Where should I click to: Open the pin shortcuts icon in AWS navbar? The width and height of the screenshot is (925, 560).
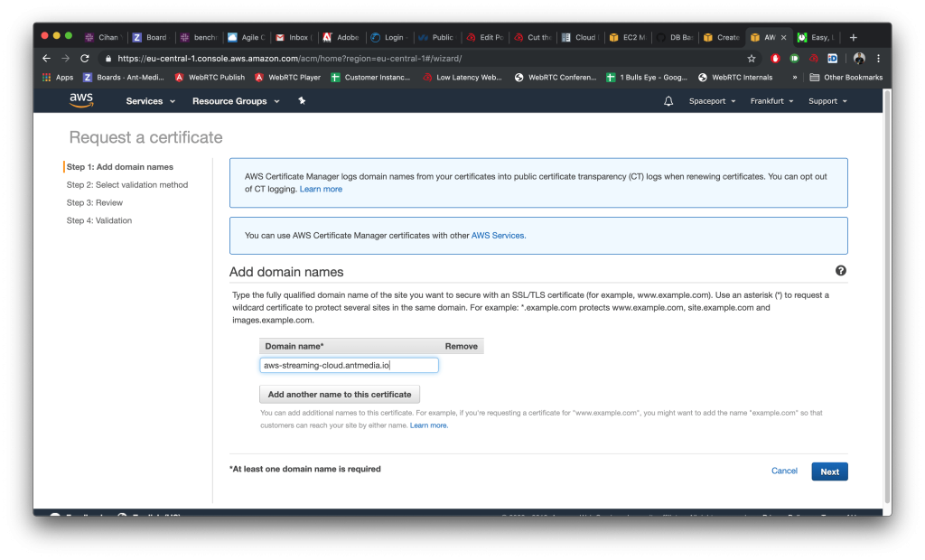302,101
